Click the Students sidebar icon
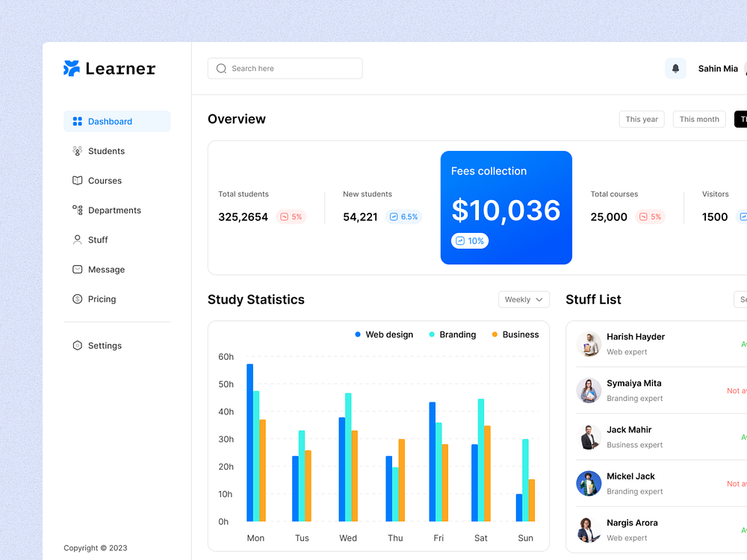747x560 pixels. point(77,151)
